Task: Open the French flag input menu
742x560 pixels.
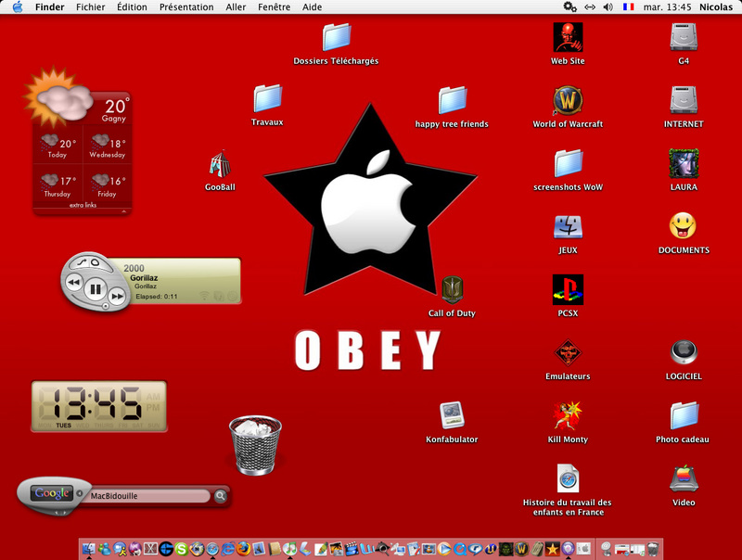Action: point(629,7)
